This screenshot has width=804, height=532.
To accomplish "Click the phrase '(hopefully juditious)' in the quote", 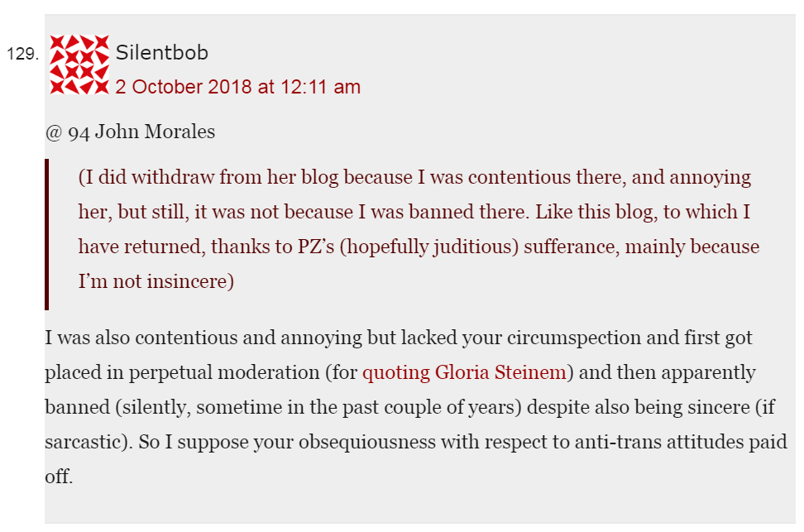I will (x=418, y=247).
